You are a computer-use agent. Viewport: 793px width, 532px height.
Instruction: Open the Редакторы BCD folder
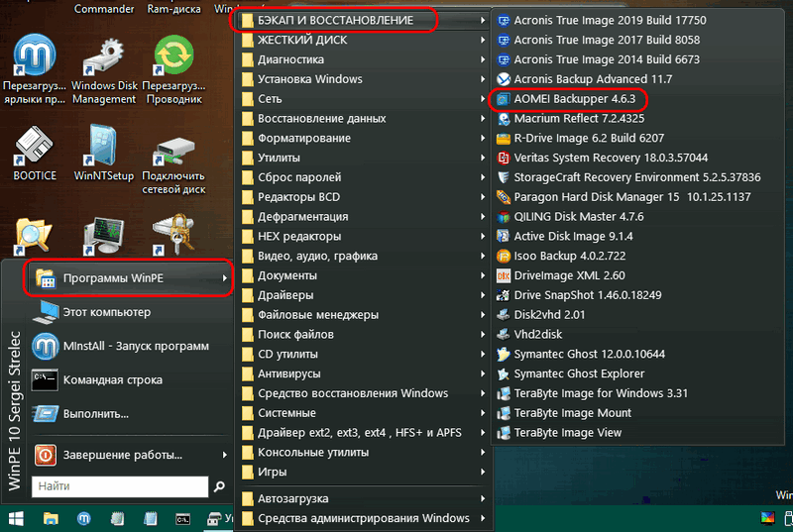pyautogui.click(x=363, y=197)
